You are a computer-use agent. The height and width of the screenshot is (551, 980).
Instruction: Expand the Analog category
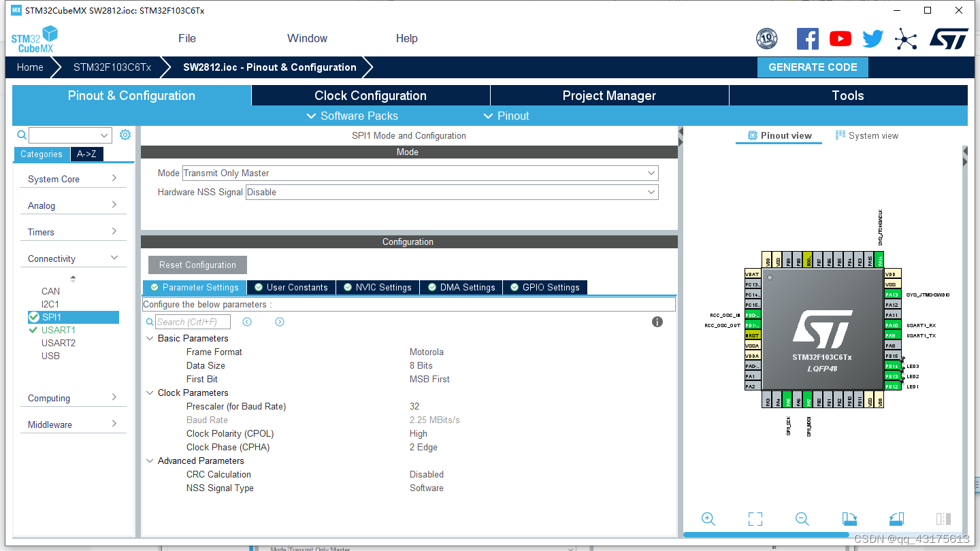(x=73, y=205)
